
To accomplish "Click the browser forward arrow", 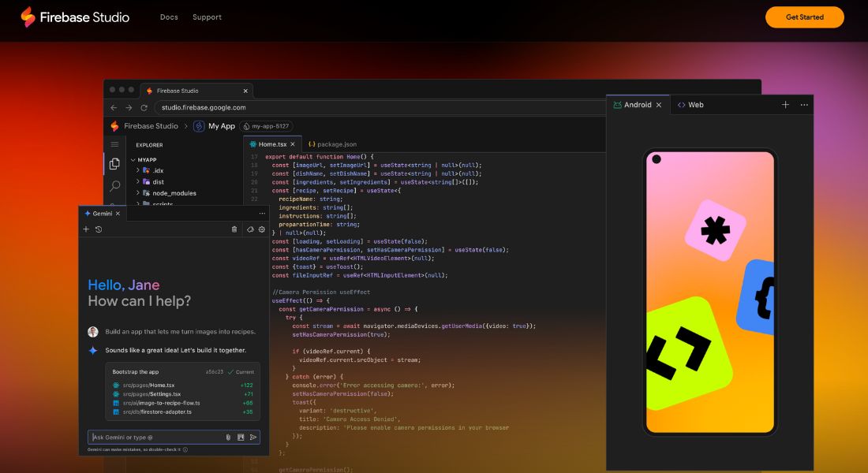I will click(x=129, y=108).
